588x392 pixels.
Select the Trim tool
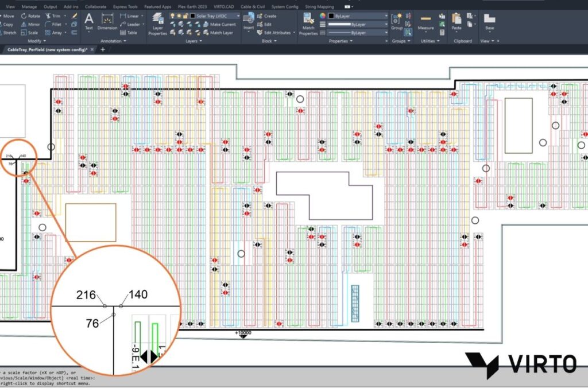[53, 16]
